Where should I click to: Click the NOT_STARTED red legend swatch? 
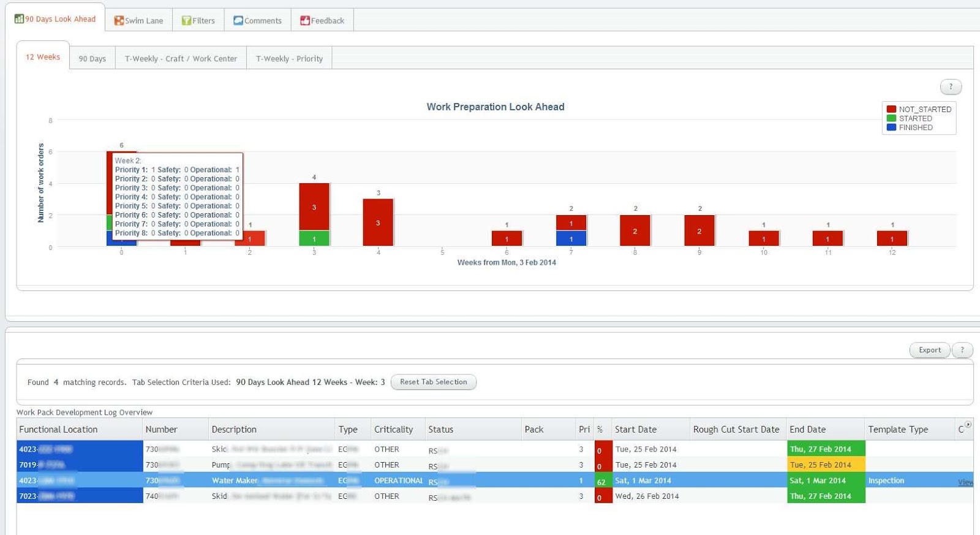click(891, 109)
